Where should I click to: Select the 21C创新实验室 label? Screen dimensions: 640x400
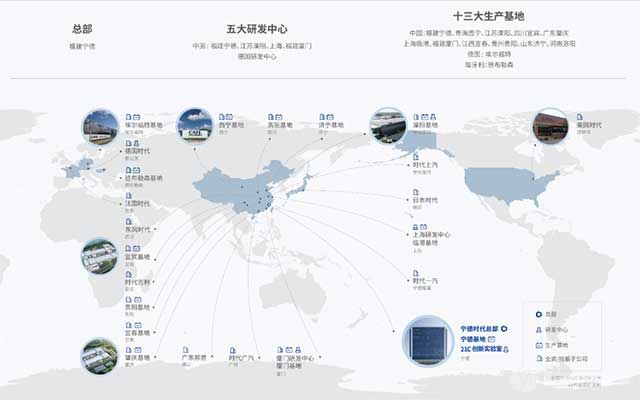pos(482,349)
